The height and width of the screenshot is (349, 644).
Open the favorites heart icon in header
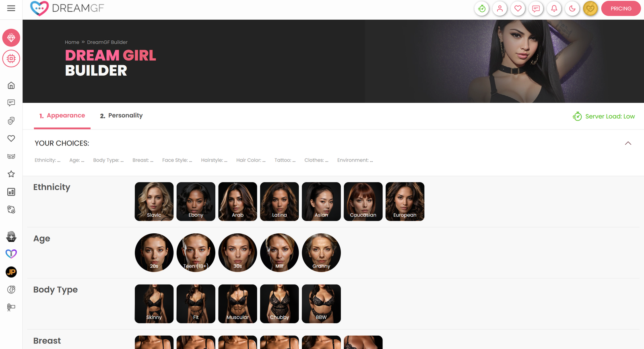pos(518,8)
